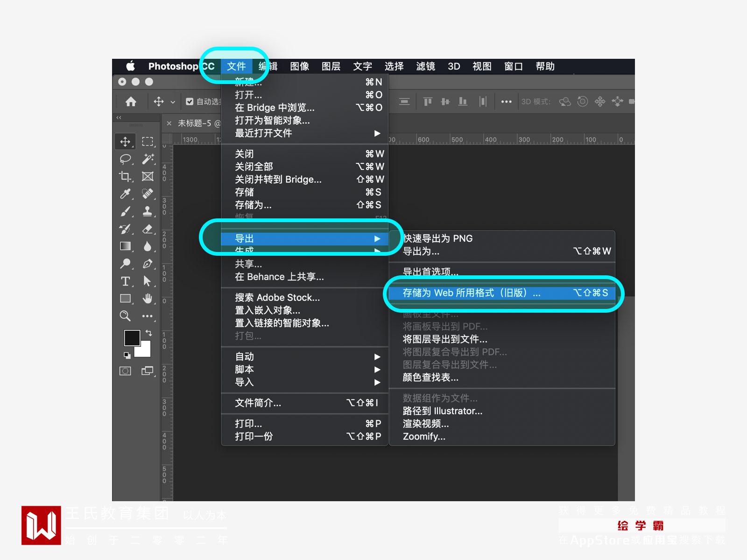
Task: Expand the 自动 submenu
Action: coord(304,357)
